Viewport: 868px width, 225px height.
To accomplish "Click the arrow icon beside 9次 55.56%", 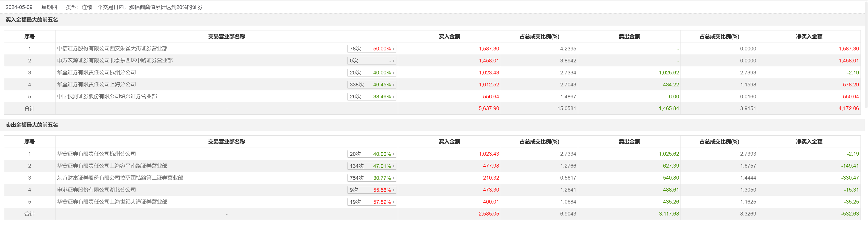I will [393, 190].
